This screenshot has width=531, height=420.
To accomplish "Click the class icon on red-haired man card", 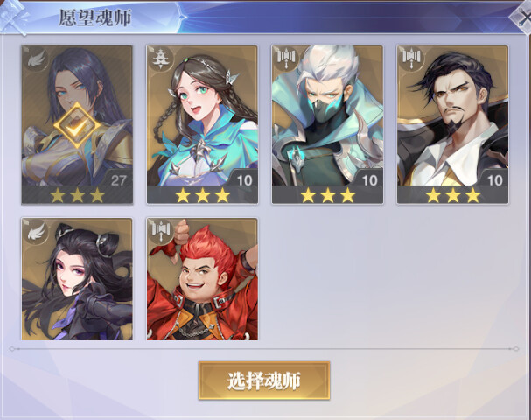I will click(161, 231).
